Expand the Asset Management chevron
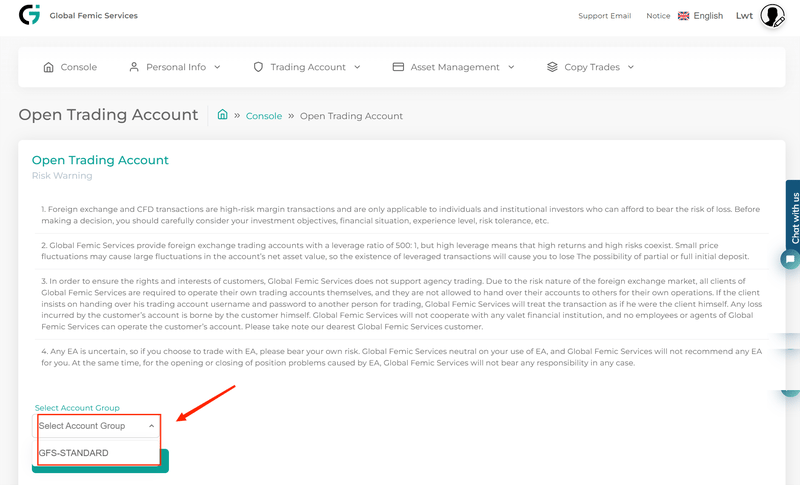 click(x=511, y=67)
